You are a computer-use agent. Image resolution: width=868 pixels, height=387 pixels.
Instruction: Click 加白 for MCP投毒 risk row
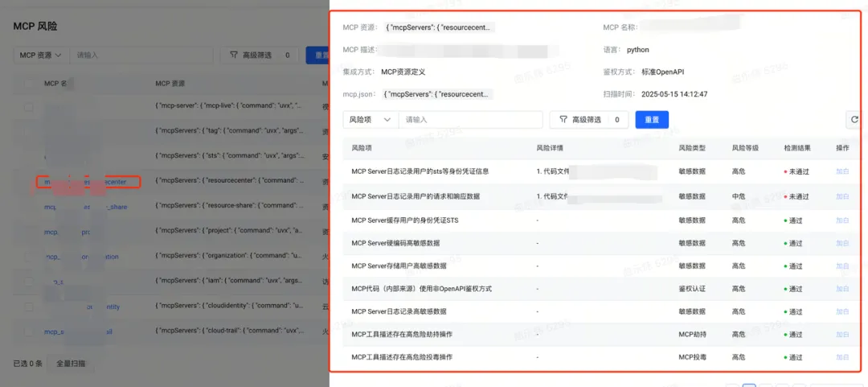click(842, 357)
